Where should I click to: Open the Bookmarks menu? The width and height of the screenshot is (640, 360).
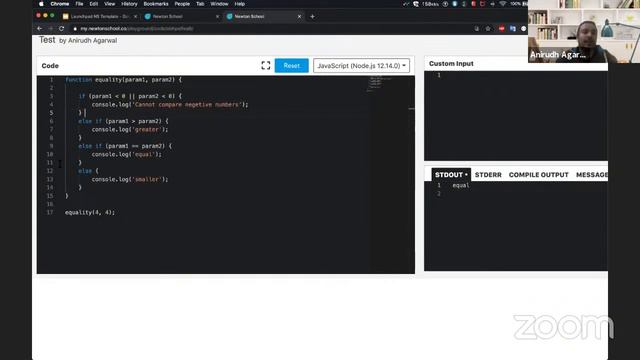coord(156,4)
